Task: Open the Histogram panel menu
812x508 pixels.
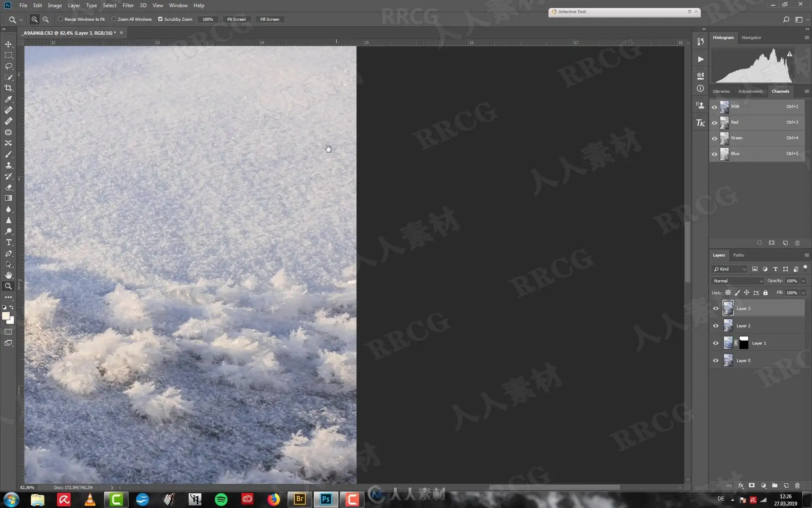Action: [807, 37]
